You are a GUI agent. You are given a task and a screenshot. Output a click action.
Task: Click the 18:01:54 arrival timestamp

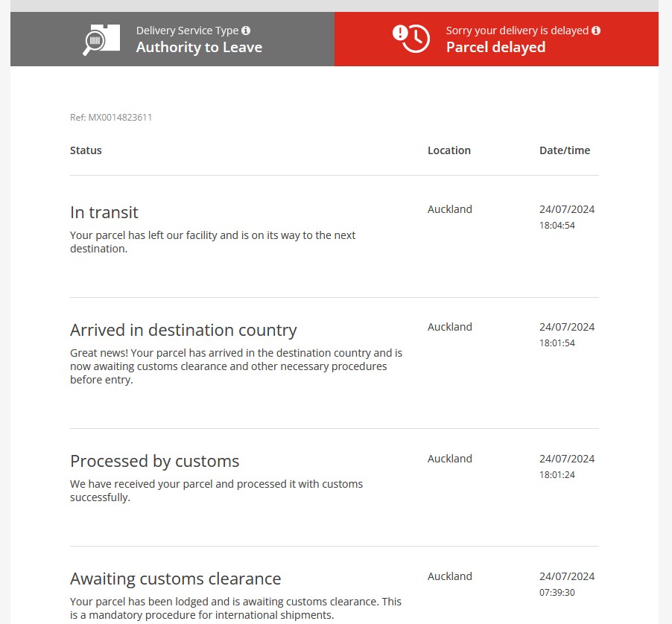557,343
